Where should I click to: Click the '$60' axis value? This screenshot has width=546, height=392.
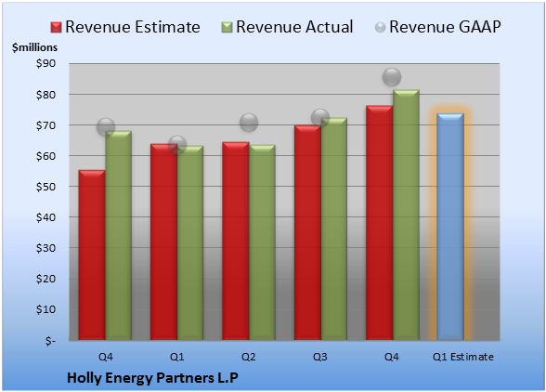46,156
